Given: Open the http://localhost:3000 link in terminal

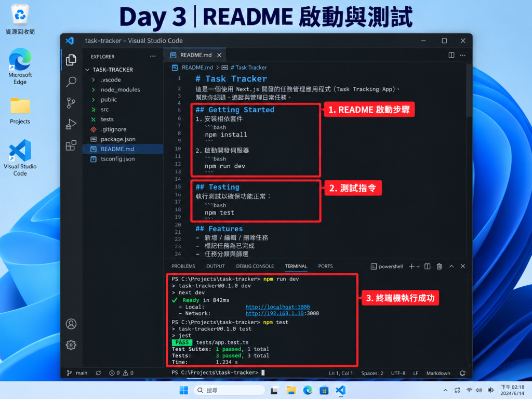Looking at the screenshot, I should [277, 307].
